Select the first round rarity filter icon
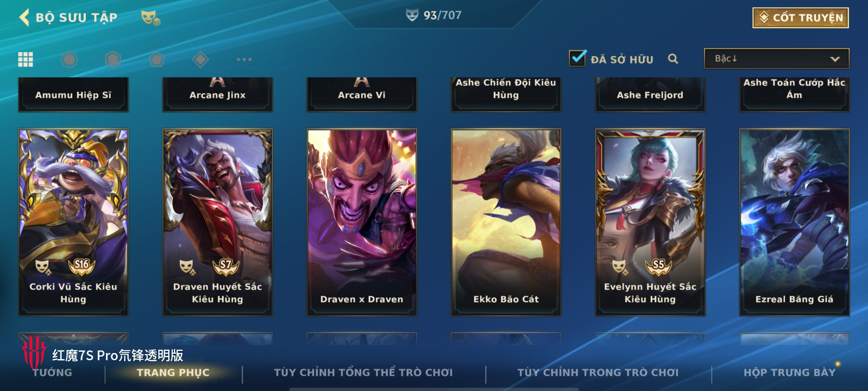This screenshot has height=391, width=868. coord(69,59)
